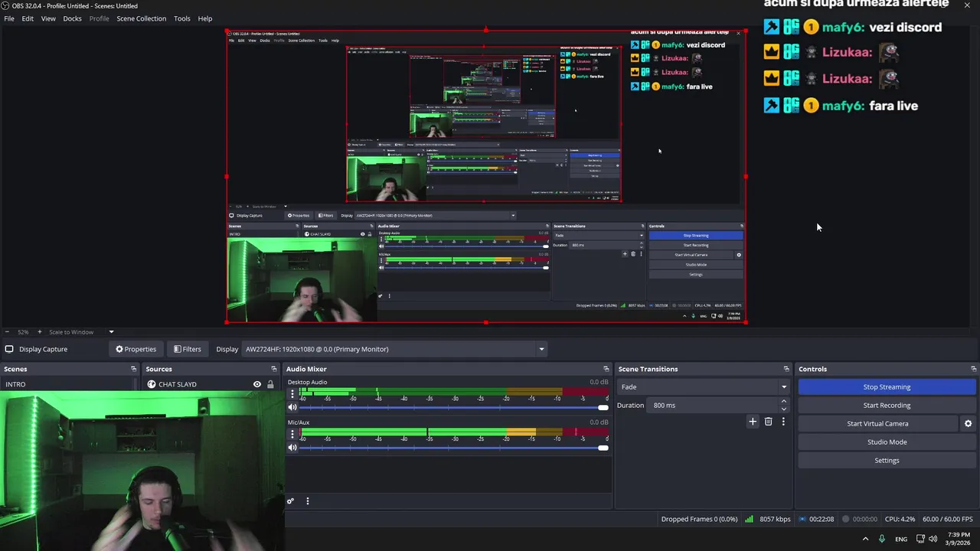The height and width of the screenshot is (551, 980).
Task: Open the View menu
Action: pyautogui.click(x=48, y=18)
